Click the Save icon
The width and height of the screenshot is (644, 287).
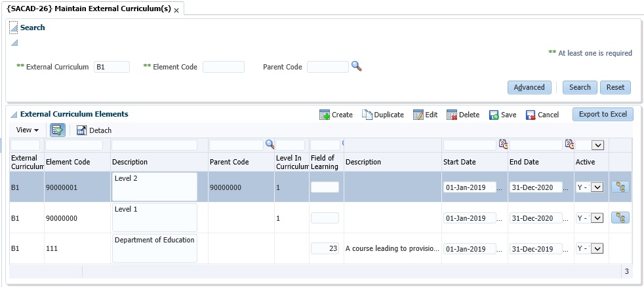pyautogui.click(x=494, y=115)
